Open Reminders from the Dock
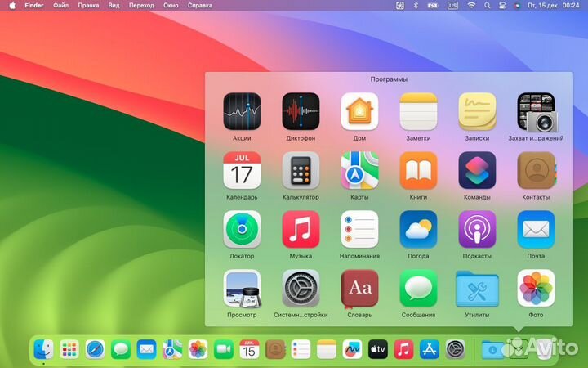The height and width of the screenshot is (368, 588). click(x=301, y=349)
